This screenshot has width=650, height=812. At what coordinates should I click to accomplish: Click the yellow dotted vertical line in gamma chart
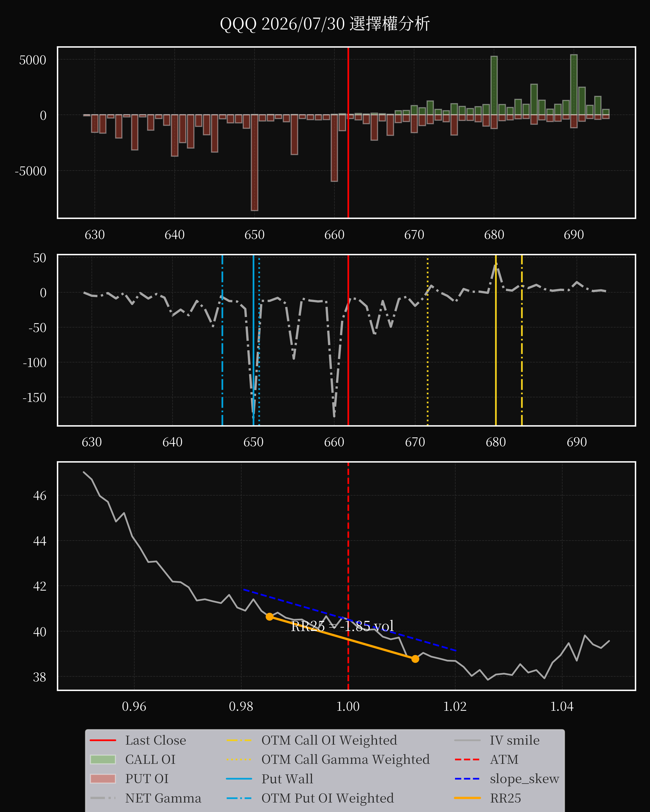point(428,340)
